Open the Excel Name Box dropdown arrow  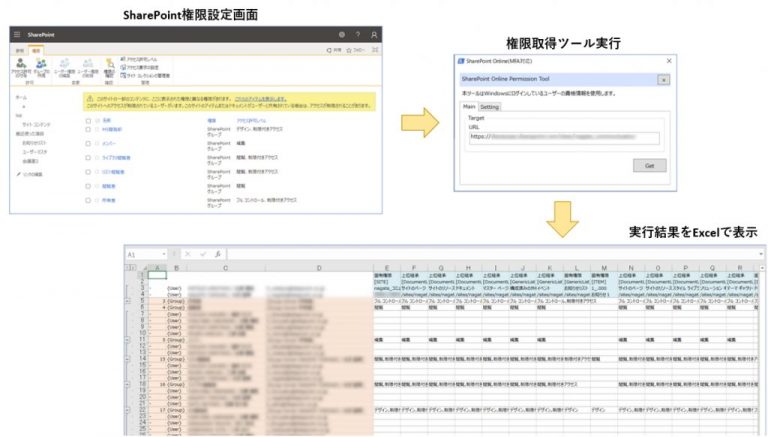(164, 254)
